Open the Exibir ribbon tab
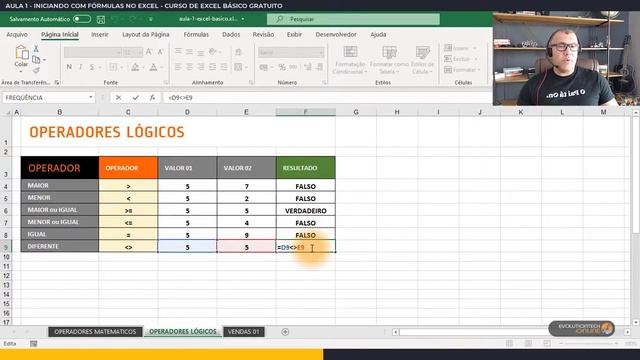Viewport: 640px width, 360px height. click(x=294, y=35)
